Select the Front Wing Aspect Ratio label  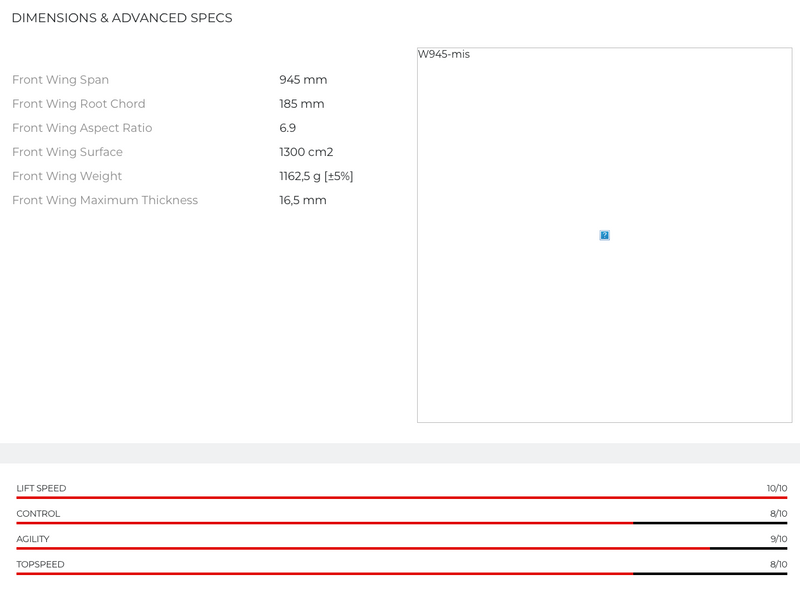(x=82, y=128)
